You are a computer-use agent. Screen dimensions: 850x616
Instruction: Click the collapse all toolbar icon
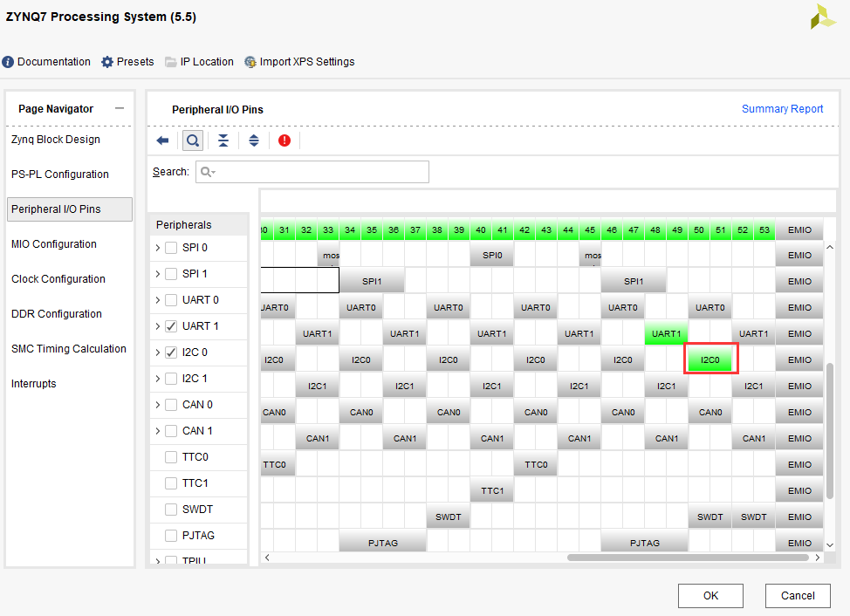[x=223, y=140]
